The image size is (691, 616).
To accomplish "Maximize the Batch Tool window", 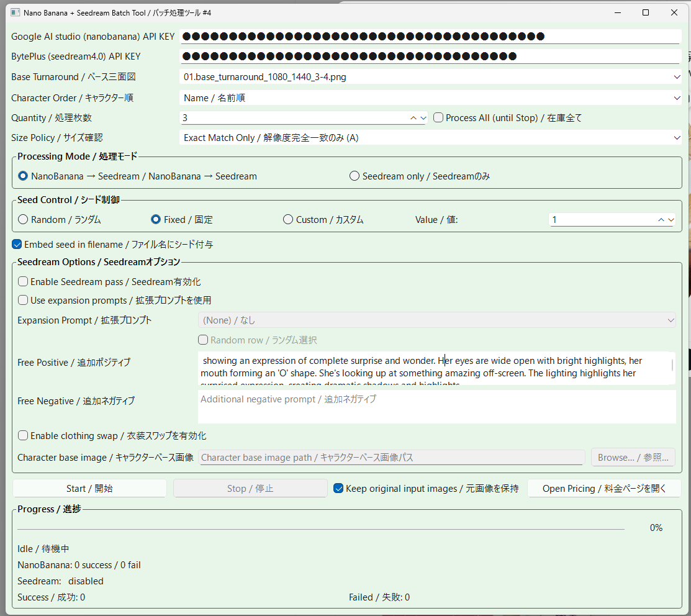I will click(x=646, y=12).
